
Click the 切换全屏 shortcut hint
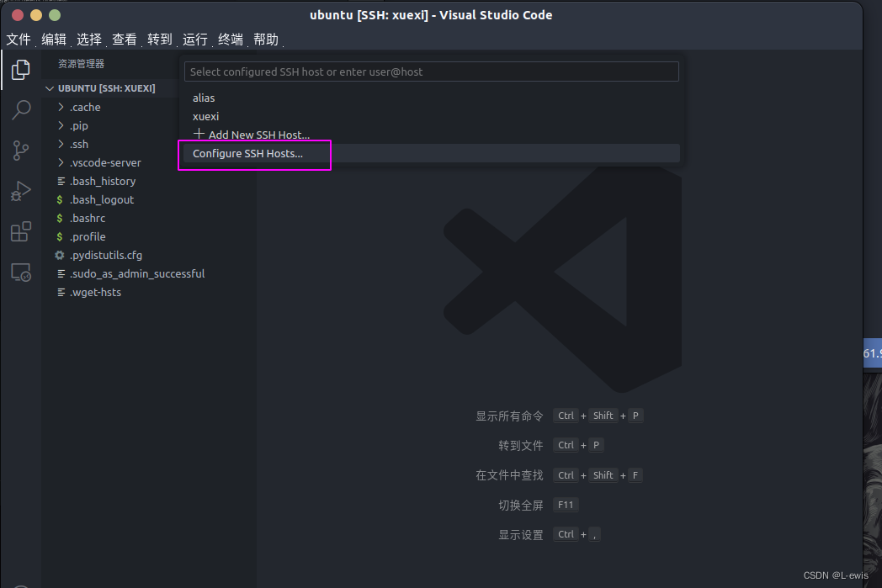(521, 506)
